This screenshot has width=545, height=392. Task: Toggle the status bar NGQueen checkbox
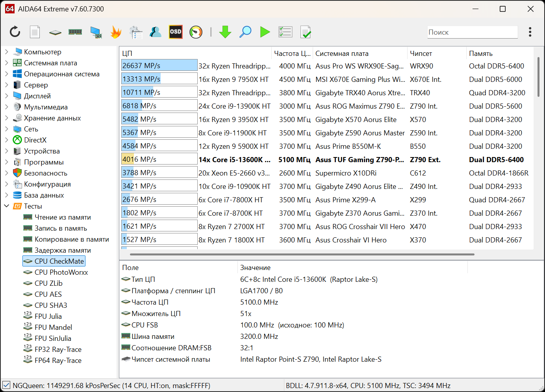tap(6, 385)
